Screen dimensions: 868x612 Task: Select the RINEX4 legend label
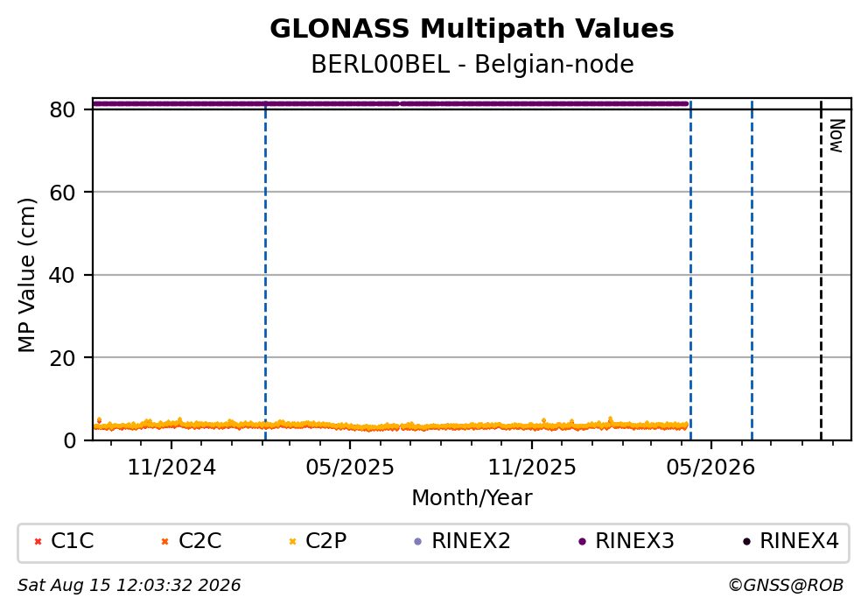[x=800, y=541]
